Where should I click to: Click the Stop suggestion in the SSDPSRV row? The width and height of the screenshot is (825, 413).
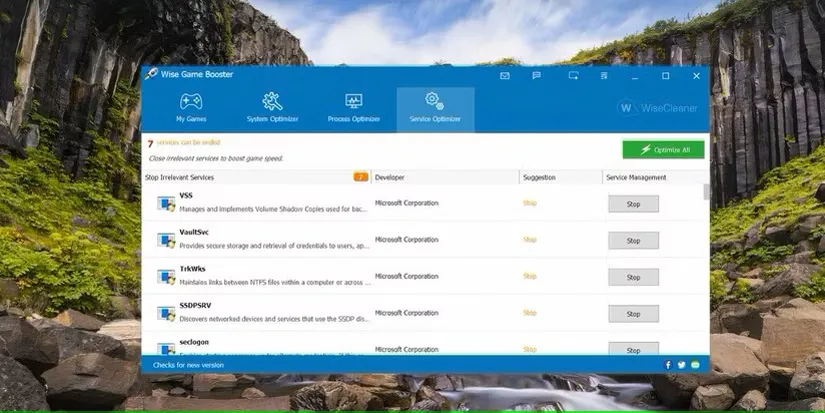[530, 313]
